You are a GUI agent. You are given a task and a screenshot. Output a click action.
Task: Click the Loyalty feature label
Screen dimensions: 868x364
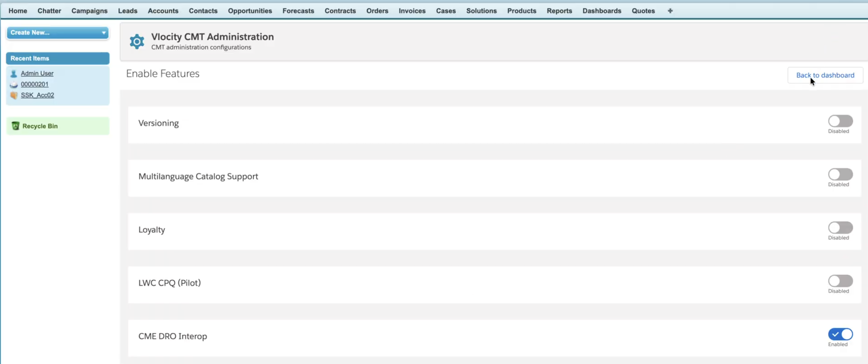152,230
